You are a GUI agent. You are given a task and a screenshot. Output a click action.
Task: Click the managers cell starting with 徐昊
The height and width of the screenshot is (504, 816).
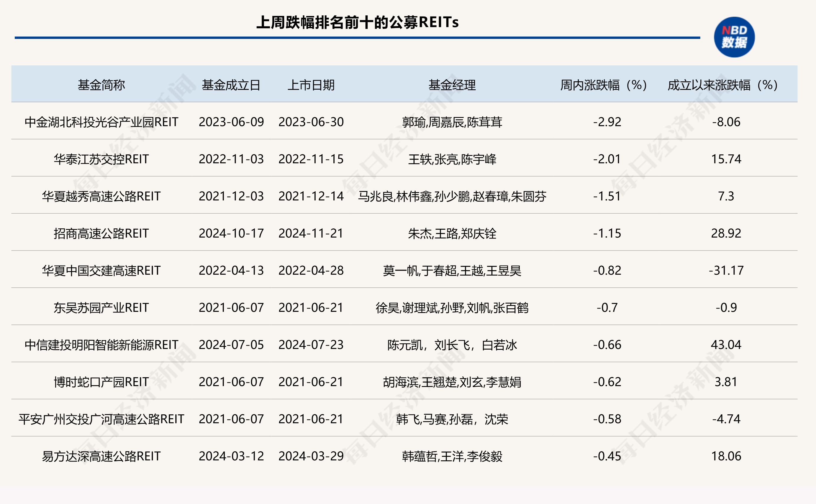(x=452, y=308)
